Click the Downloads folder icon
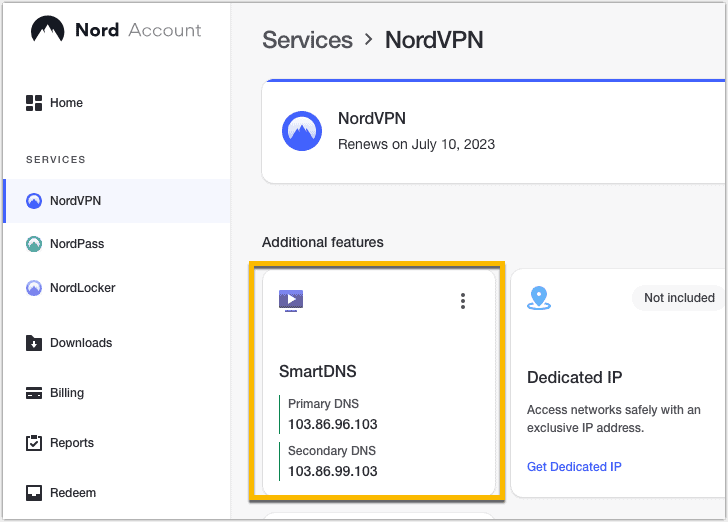728x522 pixels. (x=34, y=343)
